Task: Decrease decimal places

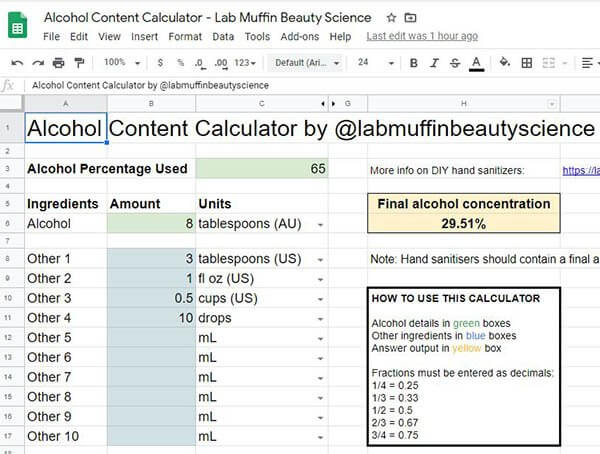Action: point(200,63)
